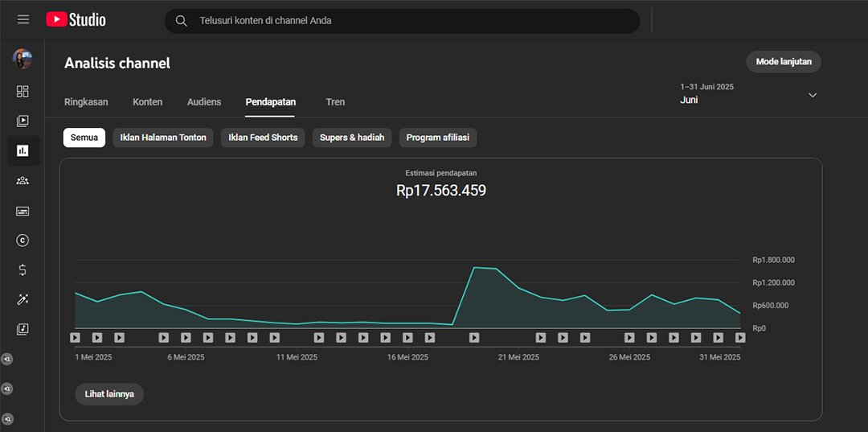Switch to the Ringkasan tab
The height and width of the screenshot is (432, 868).
coord(86,102)
